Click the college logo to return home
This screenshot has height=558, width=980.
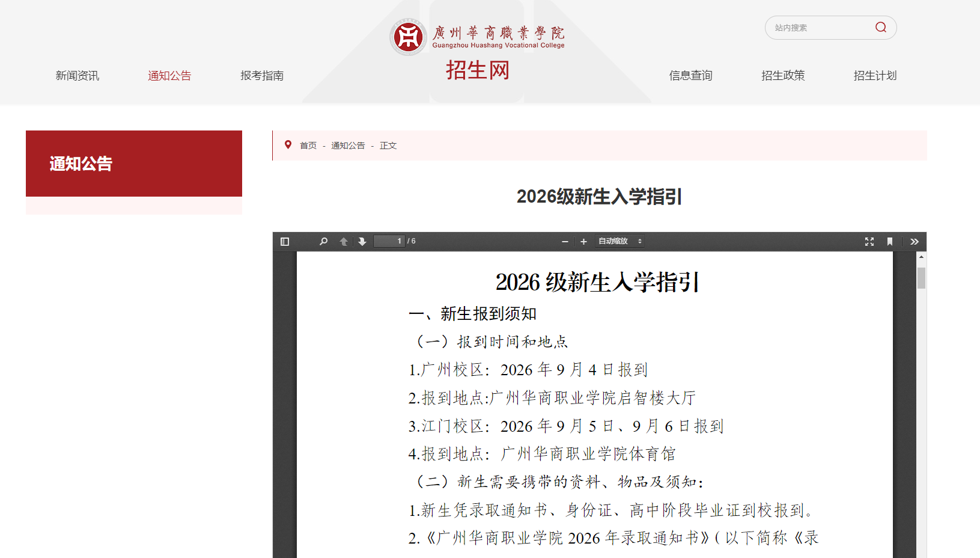409,36
